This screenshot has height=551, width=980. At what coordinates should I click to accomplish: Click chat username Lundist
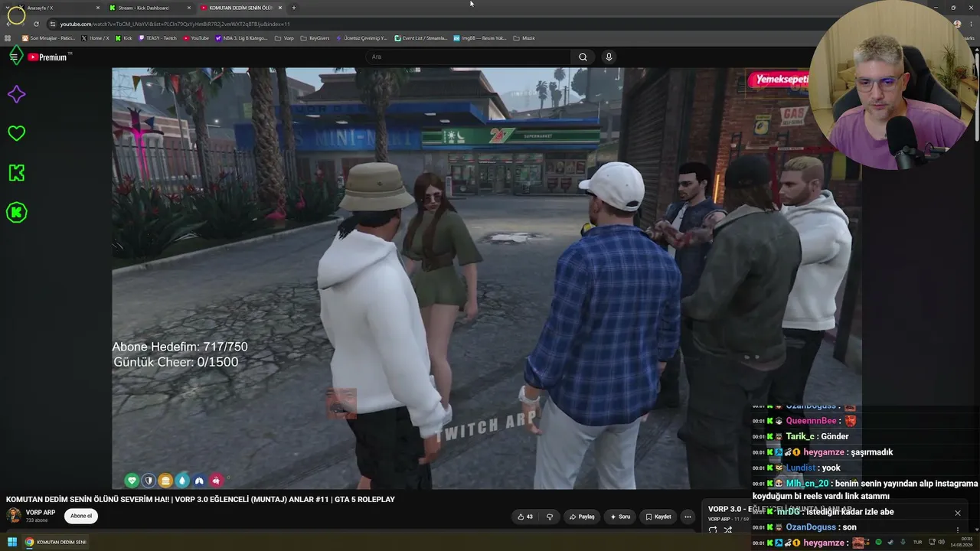click(x=801, y=468)
